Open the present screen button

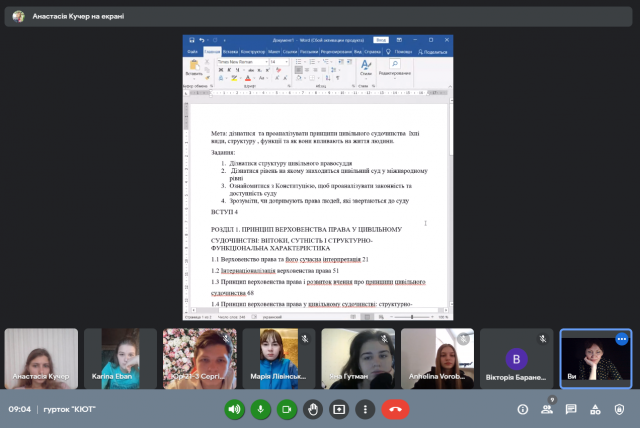339,409
